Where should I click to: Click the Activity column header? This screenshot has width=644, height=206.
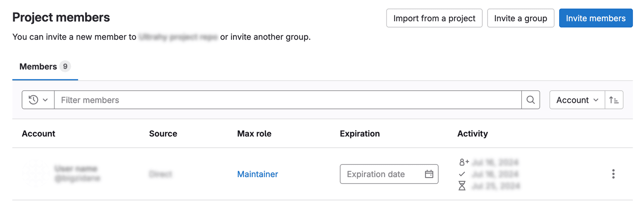473,133
